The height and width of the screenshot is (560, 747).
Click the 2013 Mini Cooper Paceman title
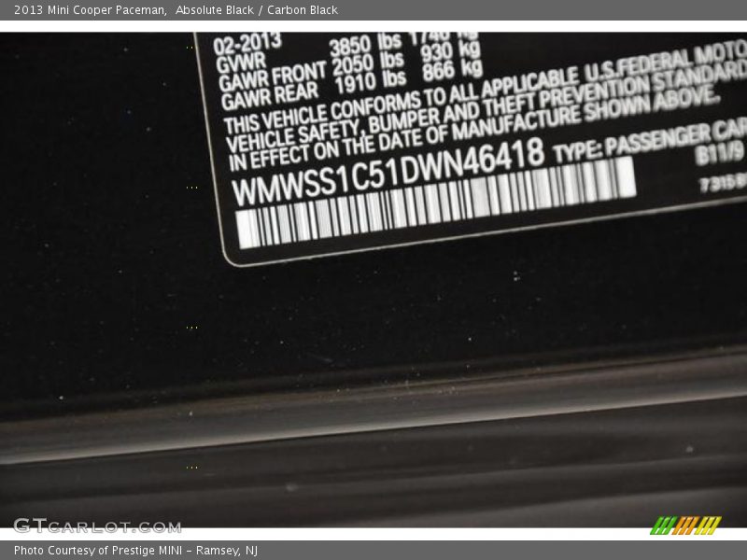pyautogui.click(x=91, y=10)
